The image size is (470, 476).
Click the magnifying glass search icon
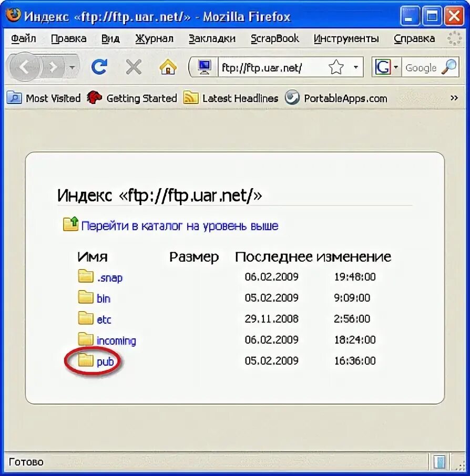pos(449,67)
